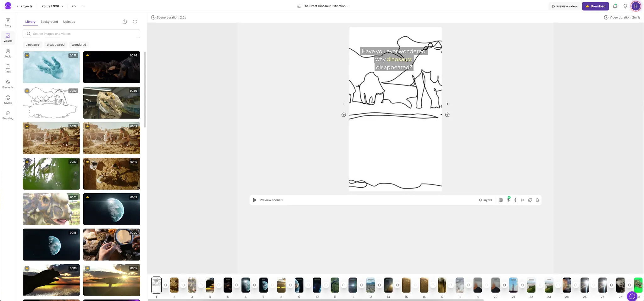Screen dimensions: 644x301
Task: Click the search images and videos field
Action: click(x=81, y=34)
